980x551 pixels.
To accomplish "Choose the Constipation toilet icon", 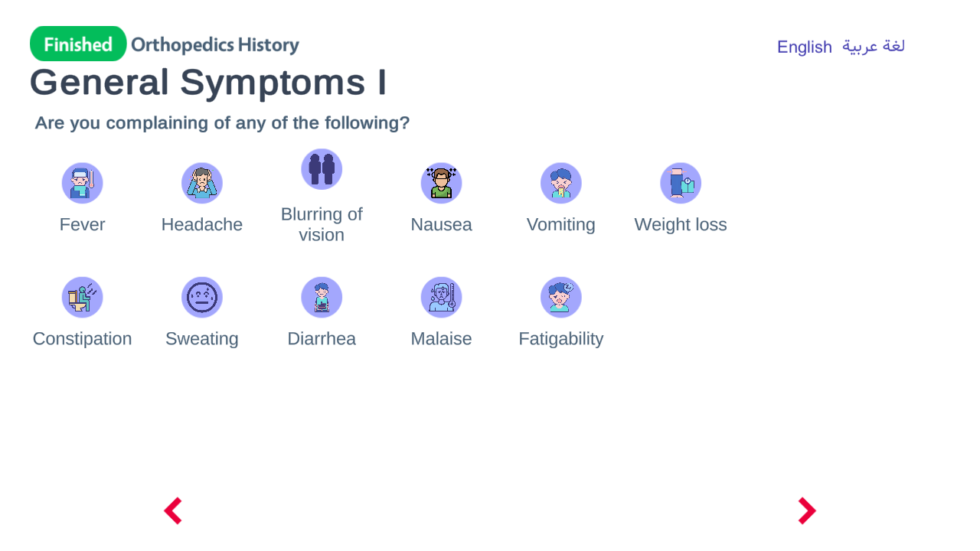I will 82,297.
